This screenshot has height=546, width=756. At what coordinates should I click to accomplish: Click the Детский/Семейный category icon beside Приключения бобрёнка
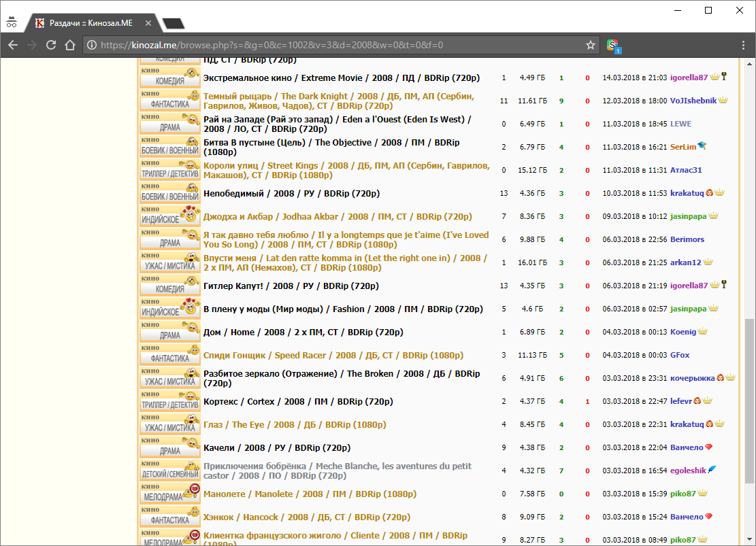[170, 471]
